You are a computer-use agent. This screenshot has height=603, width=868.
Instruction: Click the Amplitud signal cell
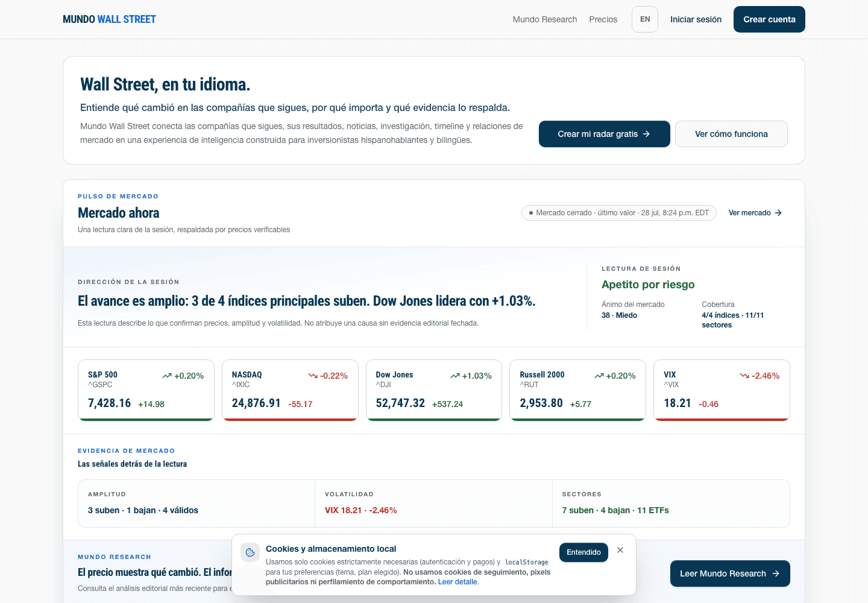pos(197,504)
